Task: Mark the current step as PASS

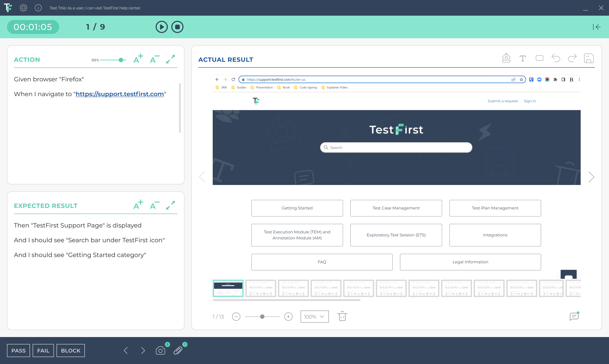Action: click(x=18, y=351)
